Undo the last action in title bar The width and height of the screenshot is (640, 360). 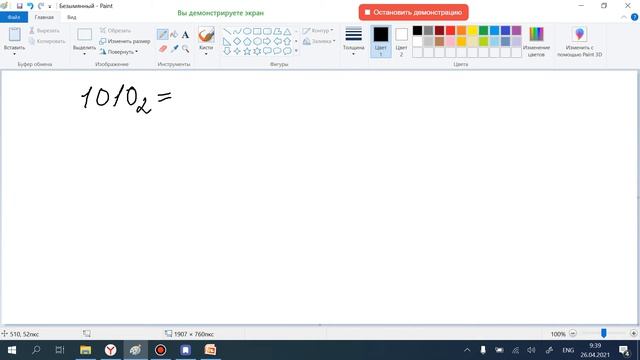(30, 6)
